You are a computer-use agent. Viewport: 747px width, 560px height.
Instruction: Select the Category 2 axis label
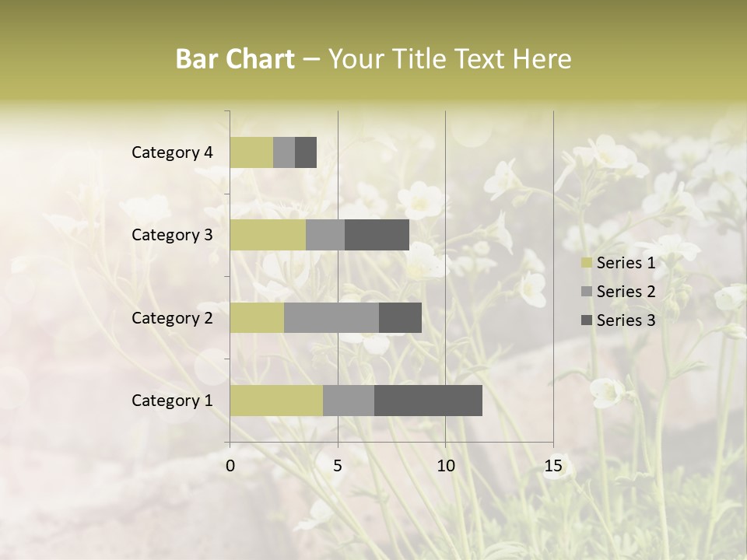tap(172, 317)
